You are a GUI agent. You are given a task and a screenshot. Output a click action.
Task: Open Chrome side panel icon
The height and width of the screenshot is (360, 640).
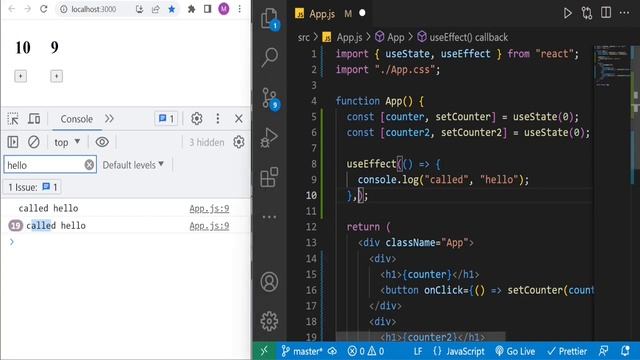click(207, 9)
